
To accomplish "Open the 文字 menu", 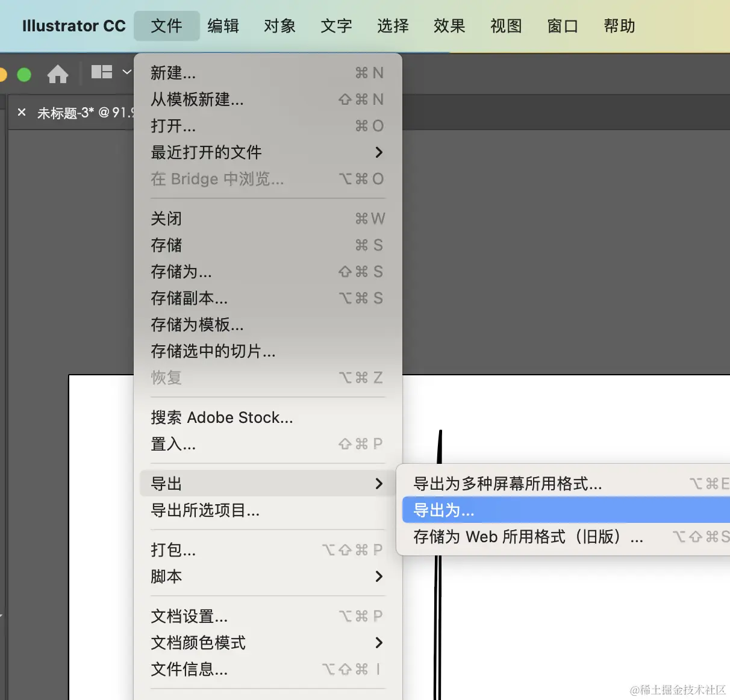I will coord(337,26).
